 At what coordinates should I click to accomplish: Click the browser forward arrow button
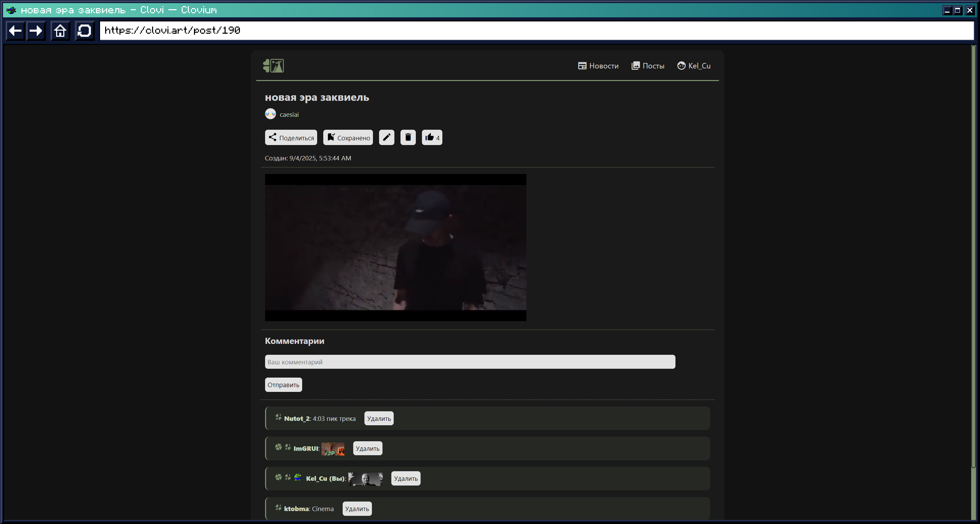coord(36,30)
